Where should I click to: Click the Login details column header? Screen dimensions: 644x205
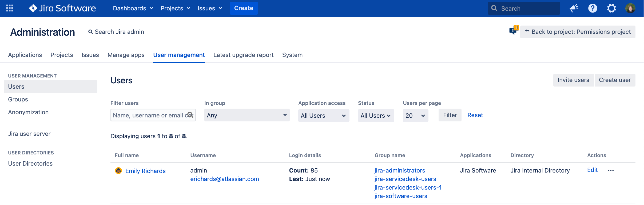coord(305,155)
